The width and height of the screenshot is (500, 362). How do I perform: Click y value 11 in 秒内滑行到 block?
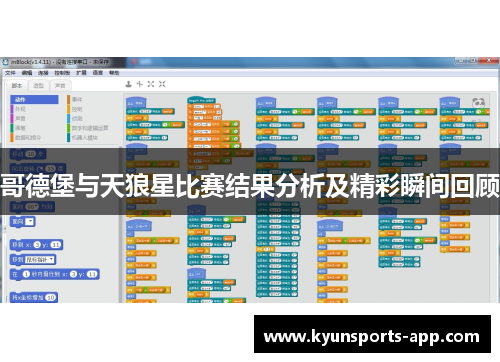coord(92,274)
